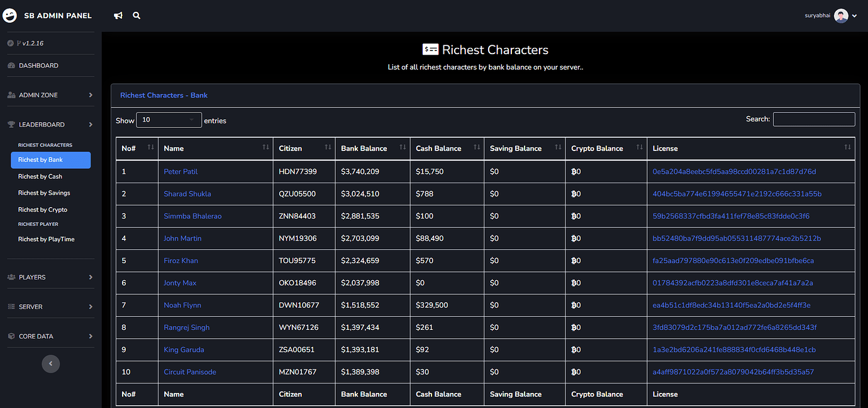Click cash balance $88,490
Viewport: 868px width, 408px height.
[x=430, y=239]
